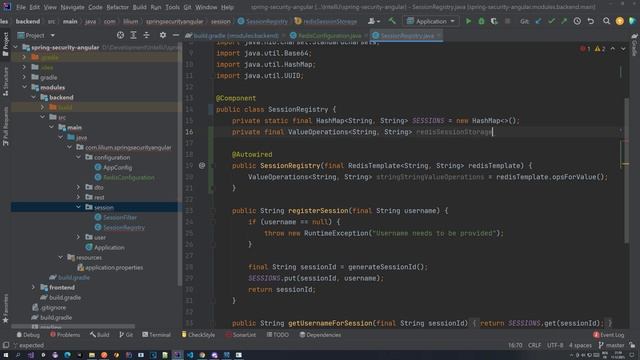Collapse the modules folder
The height and width of the screenshot is (360, 640).
click(24, 87)
